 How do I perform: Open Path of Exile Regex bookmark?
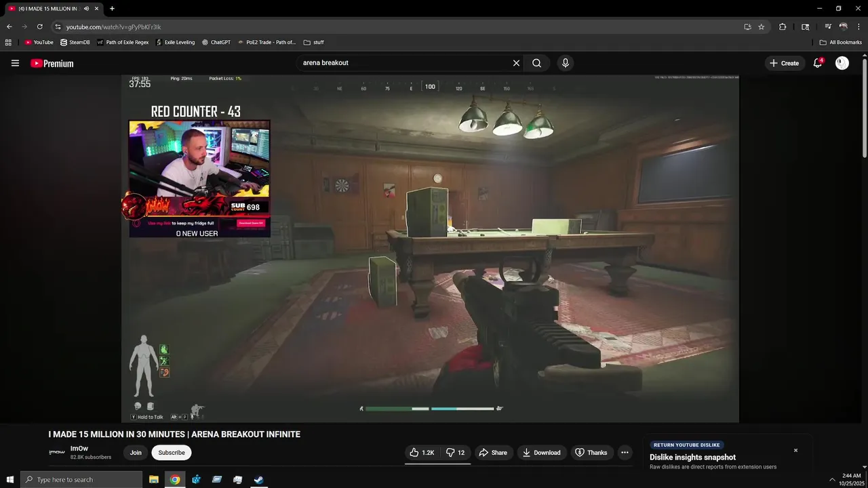click(x=123, y=42)
